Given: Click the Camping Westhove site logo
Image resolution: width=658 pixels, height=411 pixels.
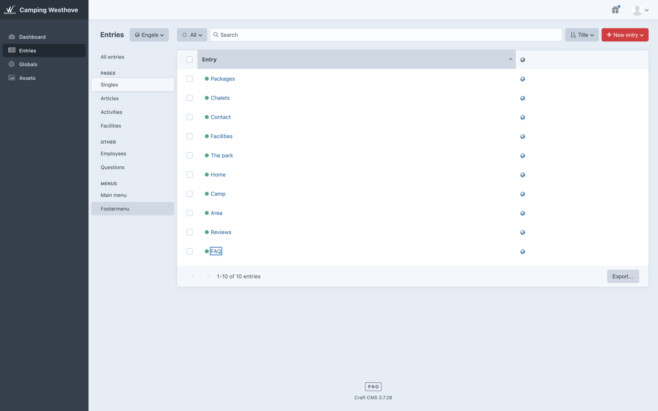Looking at the screenshot, I should pyautogui.click(x=10, y=10).
